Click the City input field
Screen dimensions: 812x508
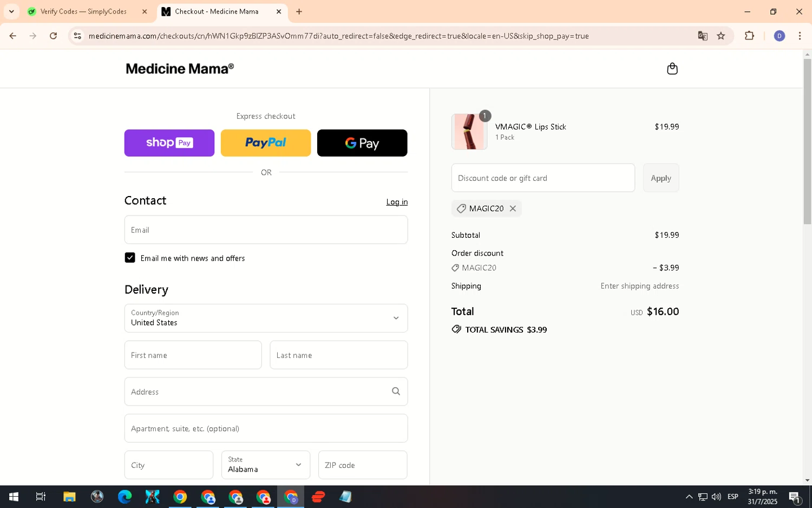(x=169, y=465)
